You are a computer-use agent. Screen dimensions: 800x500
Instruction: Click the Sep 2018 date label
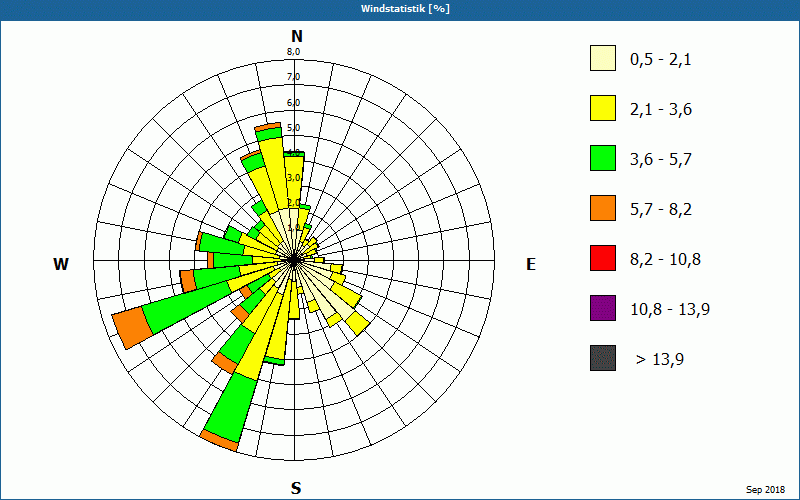pyautogui.click(x=766, y=490)
